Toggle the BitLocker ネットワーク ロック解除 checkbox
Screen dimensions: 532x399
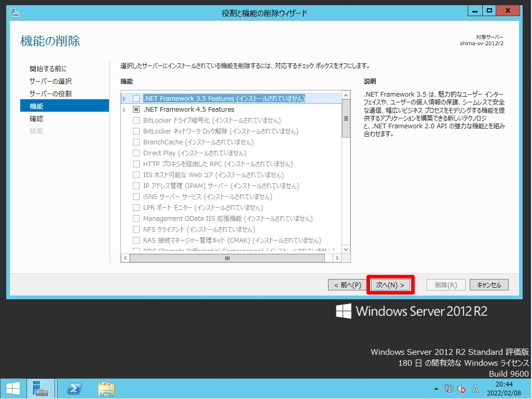[136, 131]
